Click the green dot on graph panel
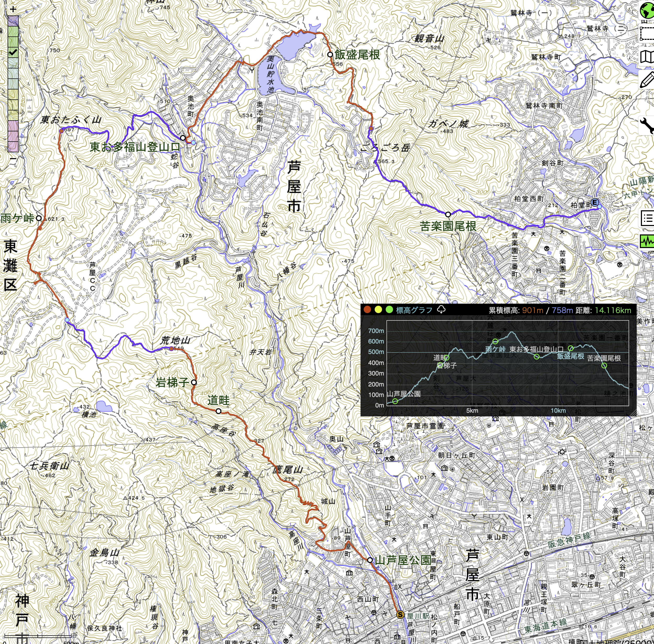Screen dimensions: 654x644 [x=389, y=309]
